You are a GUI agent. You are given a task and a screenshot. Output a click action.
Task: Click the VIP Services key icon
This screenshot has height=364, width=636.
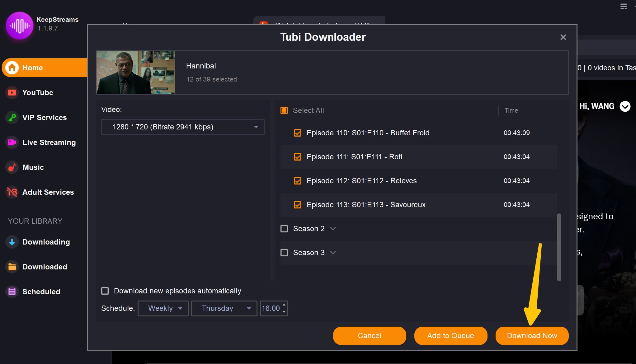pyautogui.click(x=12, y=117)
